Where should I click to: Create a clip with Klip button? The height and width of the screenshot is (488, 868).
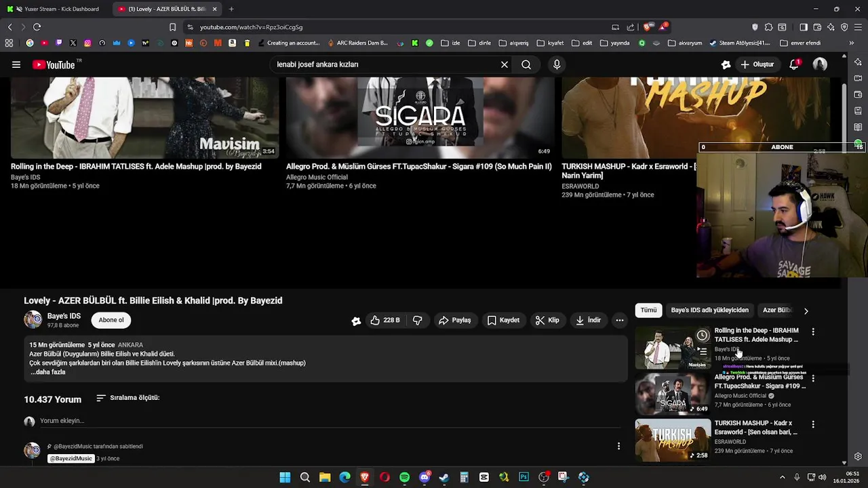(x=547, y=320)
